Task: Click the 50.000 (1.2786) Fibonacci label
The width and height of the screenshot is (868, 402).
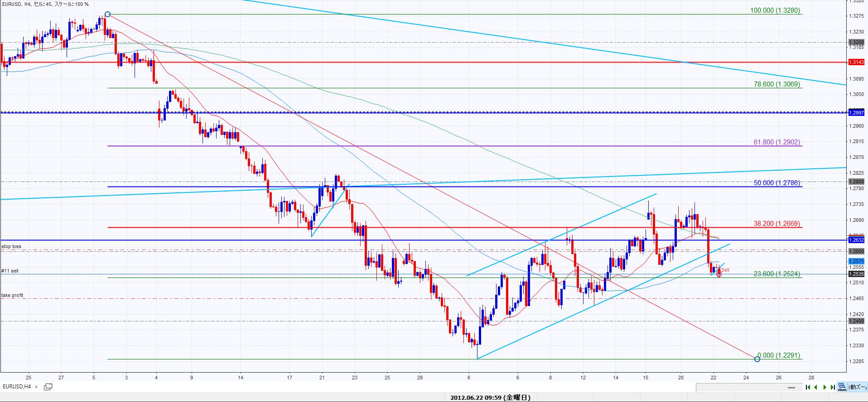Action: (776, 183)
